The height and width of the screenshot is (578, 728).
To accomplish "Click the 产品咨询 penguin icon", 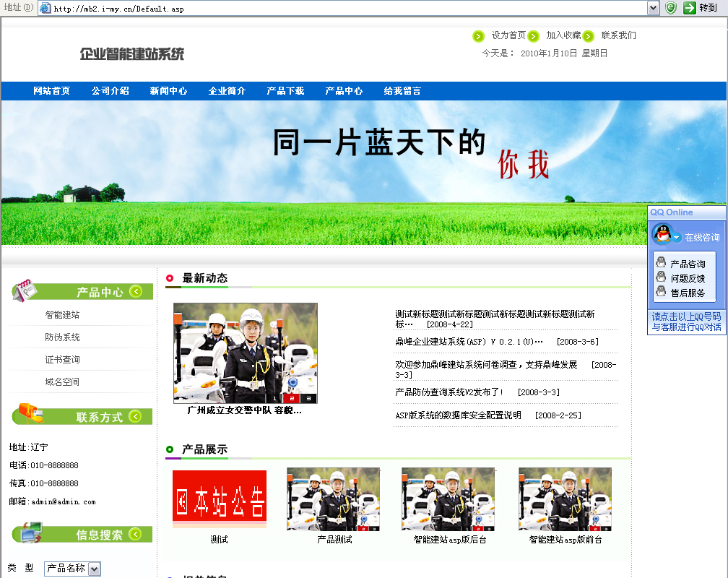I will (661, 262).
